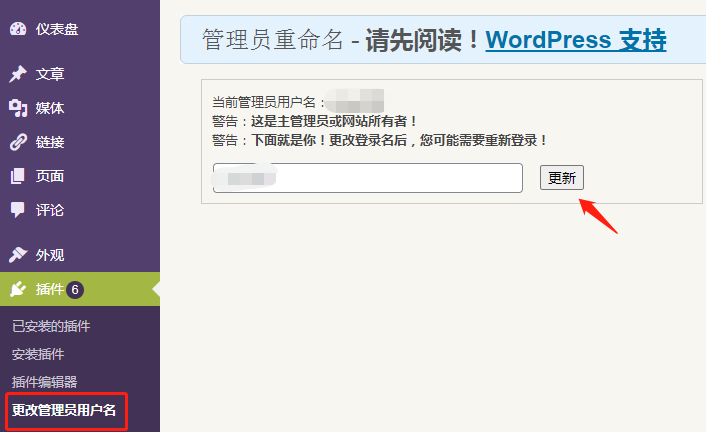
Task: Focus the new admin username field
Action: [368, 178]
